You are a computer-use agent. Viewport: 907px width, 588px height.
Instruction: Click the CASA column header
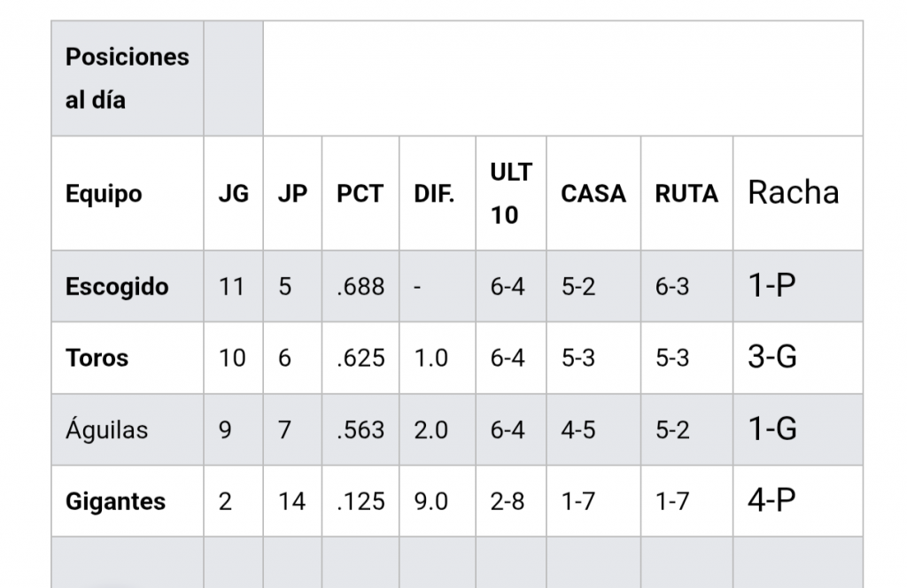click(x=593, y=194)
